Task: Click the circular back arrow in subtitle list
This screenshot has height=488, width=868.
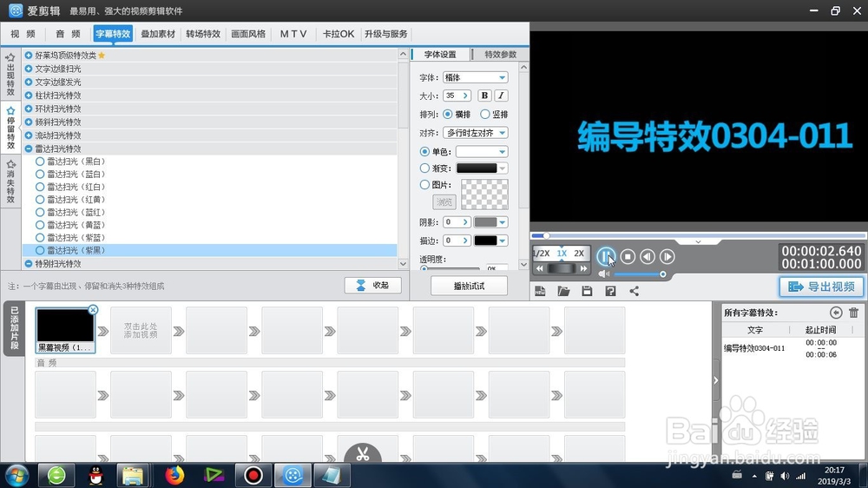Action: (836, 313)
